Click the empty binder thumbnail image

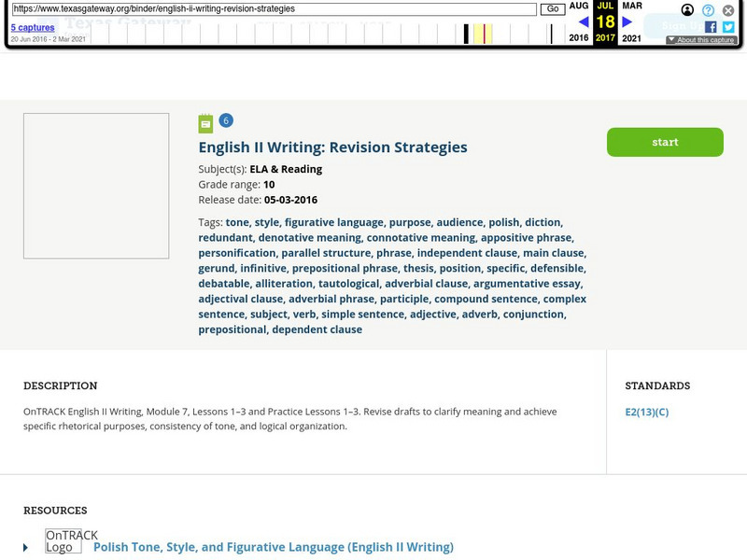pos(96,186)
